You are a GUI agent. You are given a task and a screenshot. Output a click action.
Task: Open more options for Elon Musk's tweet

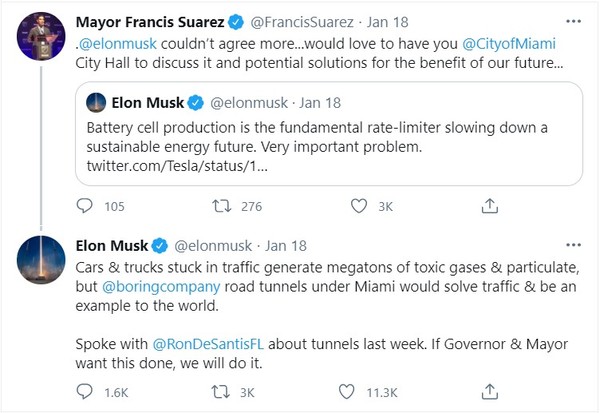571,245
